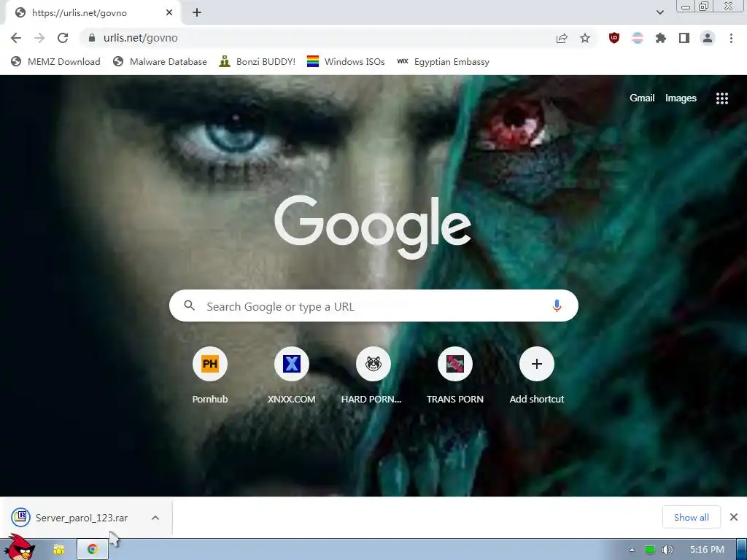747x560 pixels.
Task: Open the Bonzi BUDDY! bookmark
Action: 258,62
